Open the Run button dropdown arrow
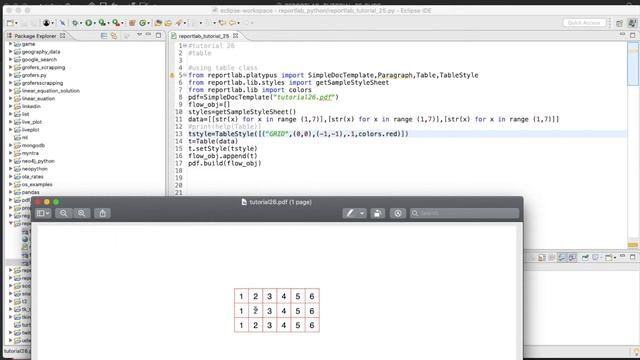Image resolution: width=640 pixels, height=360 pixels. [x=95, y=23]
